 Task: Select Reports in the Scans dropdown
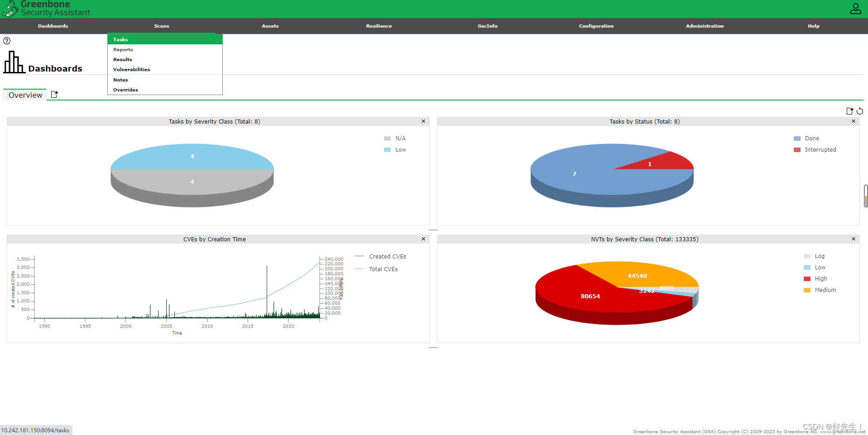point(165,49)
